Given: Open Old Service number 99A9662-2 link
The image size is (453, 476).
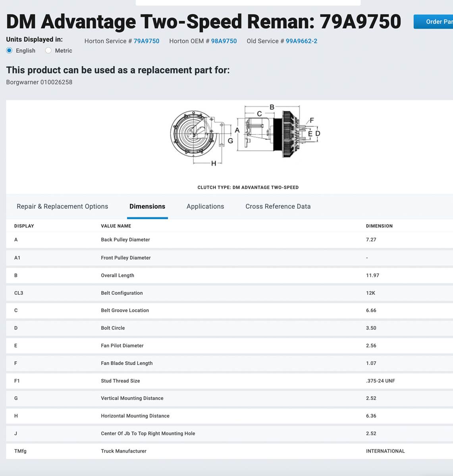Looking at the screenshot, I should pyautogui.click(x=301, y=41).
